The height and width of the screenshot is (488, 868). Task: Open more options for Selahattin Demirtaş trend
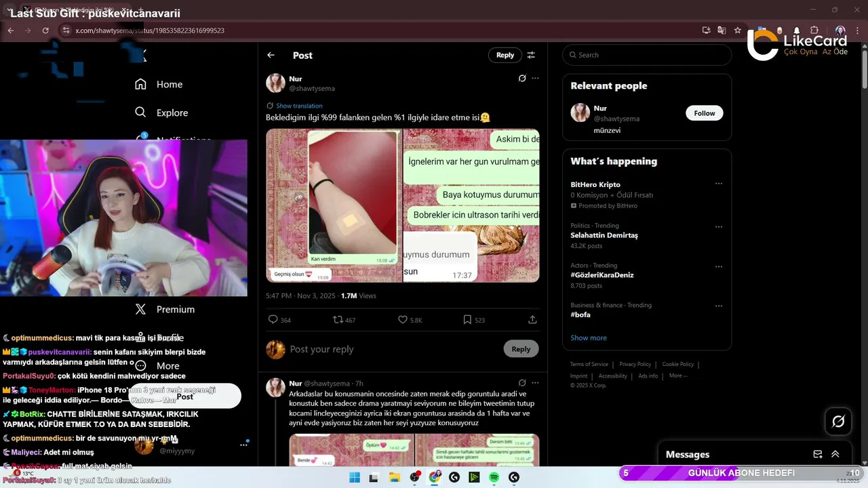coord(719,226)
